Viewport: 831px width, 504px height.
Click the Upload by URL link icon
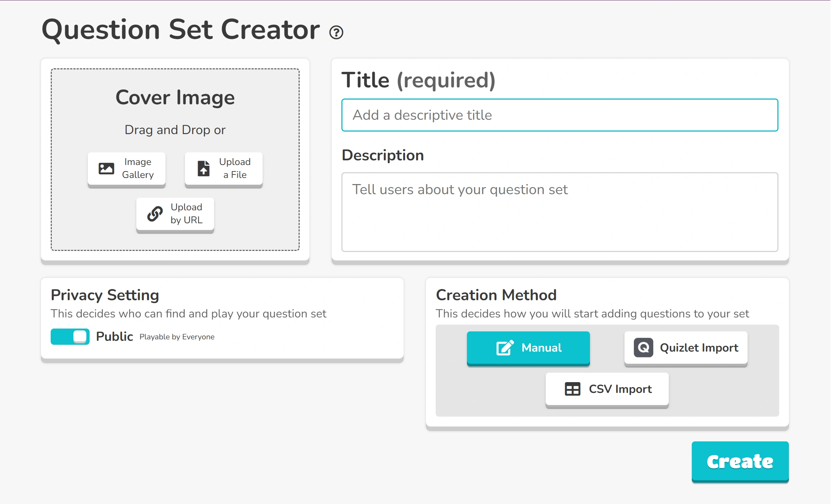pyautogui.click(x=155, y=214)
